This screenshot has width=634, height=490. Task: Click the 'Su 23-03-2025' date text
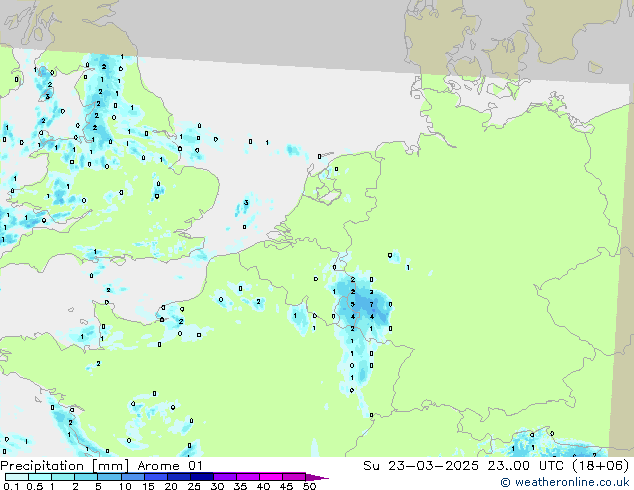coord(421,466)
